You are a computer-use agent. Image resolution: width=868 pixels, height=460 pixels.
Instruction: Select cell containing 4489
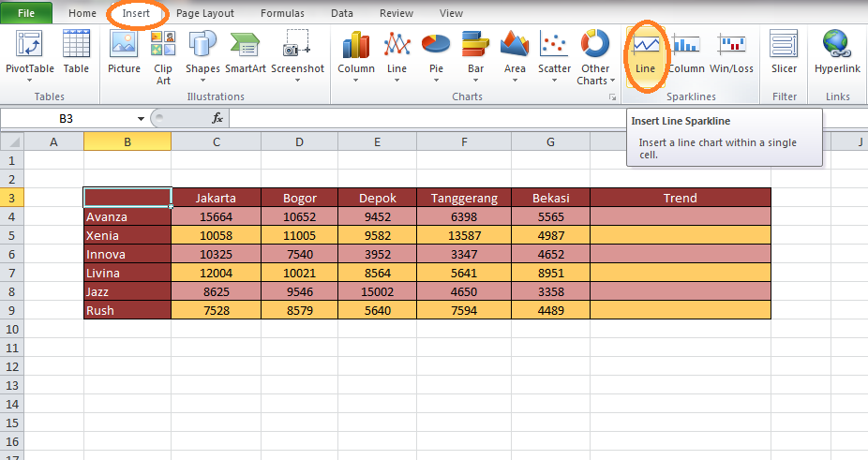click(551, 310)
